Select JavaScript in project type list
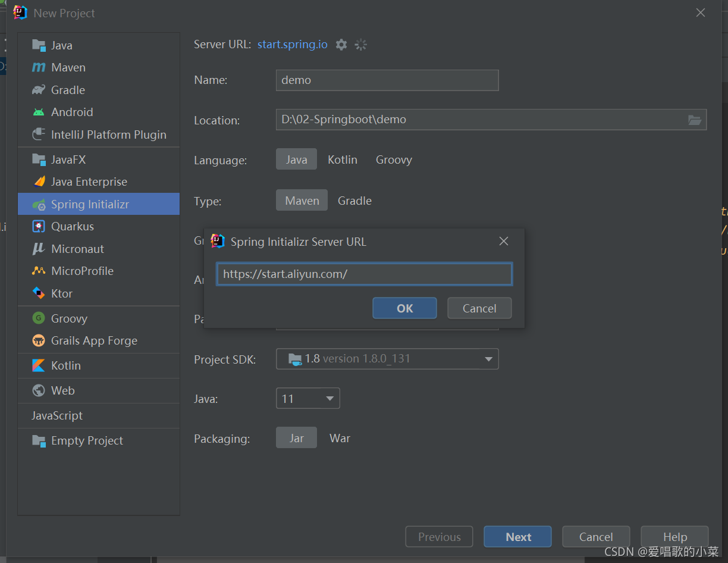This screenshot has height=563, width=728. 57,415
